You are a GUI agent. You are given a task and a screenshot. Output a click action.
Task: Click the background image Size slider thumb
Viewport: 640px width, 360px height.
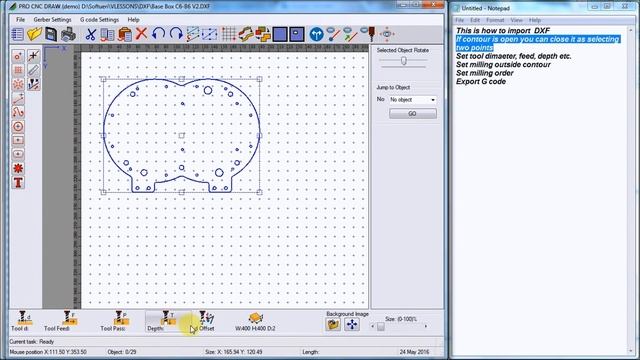click(x=380, y=326)
